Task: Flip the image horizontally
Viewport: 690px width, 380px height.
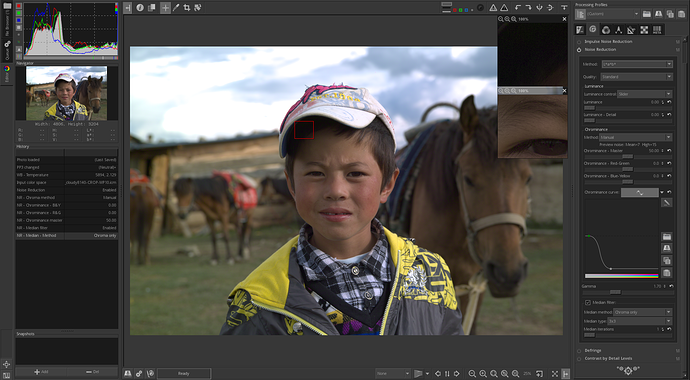Action: 550,7
